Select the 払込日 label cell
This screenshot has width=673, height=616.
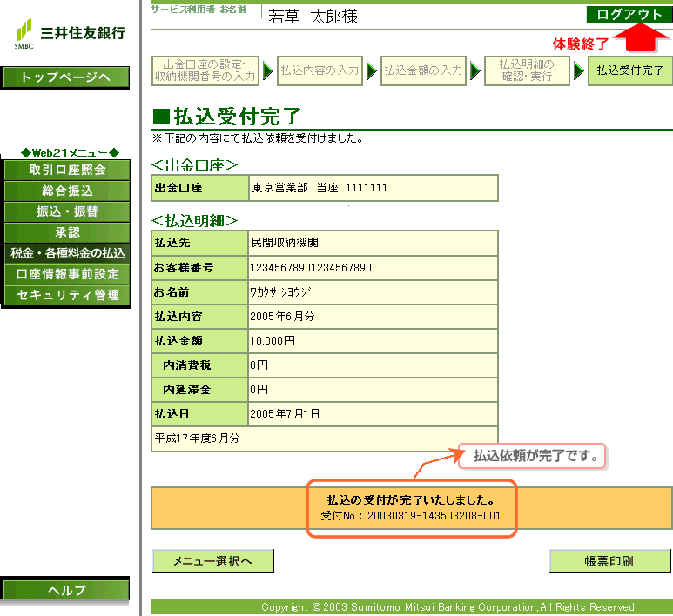(200, 414)
